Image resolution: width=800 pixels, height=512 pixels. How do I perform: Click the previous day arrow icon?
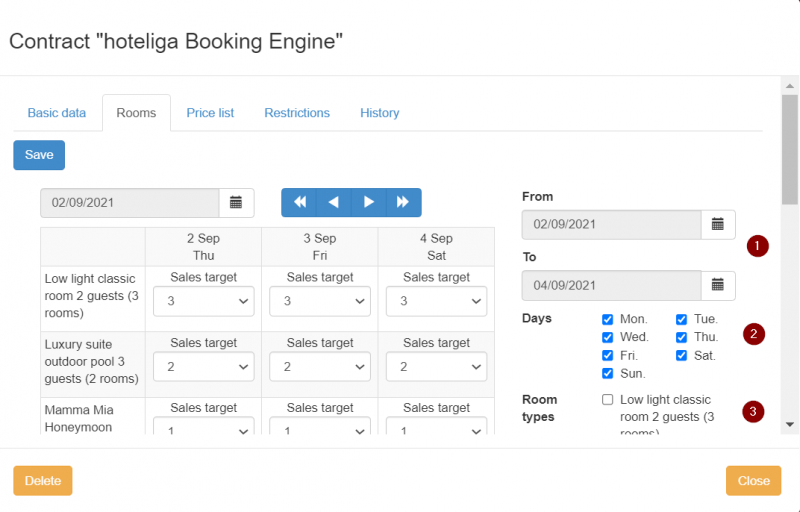(x=334, y=202)
